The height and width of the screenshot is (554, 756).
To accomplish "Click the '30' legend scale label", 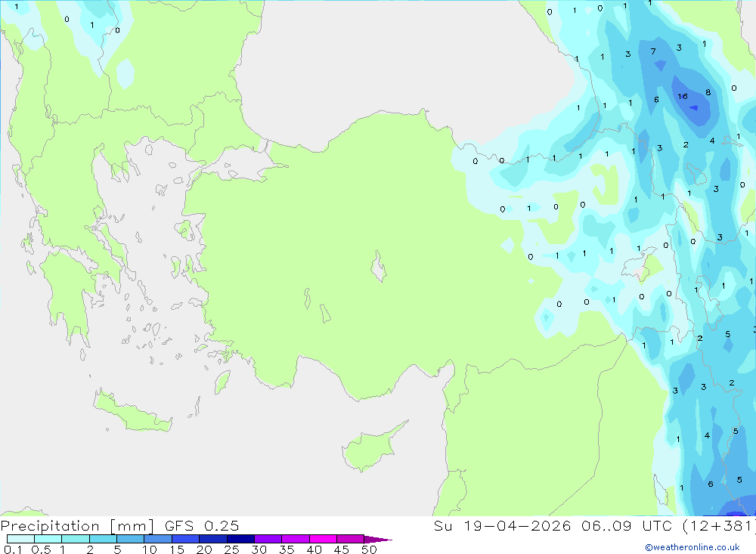I will click(259, 549).
